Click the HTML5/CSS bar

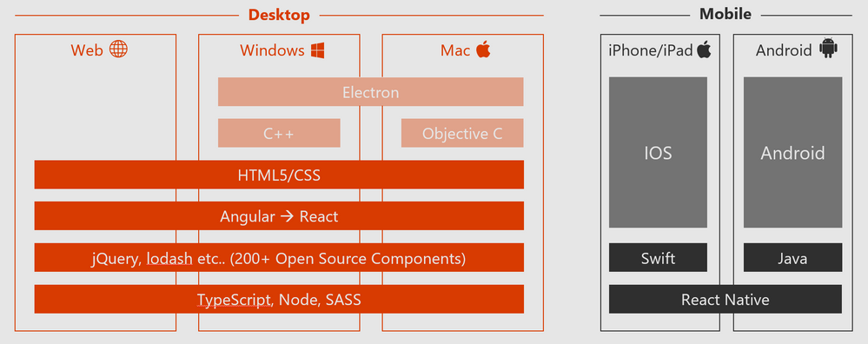[279, 175]
